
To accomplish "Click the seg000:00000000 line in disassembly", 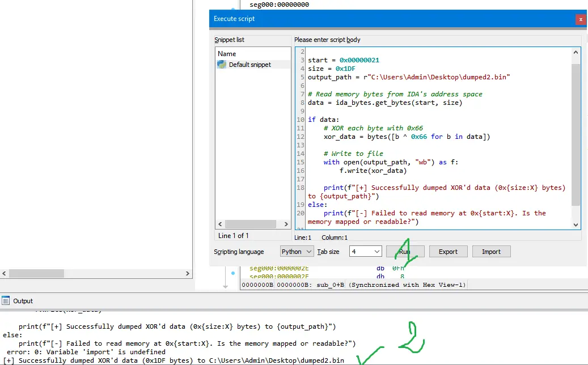I will coord(280,5).
